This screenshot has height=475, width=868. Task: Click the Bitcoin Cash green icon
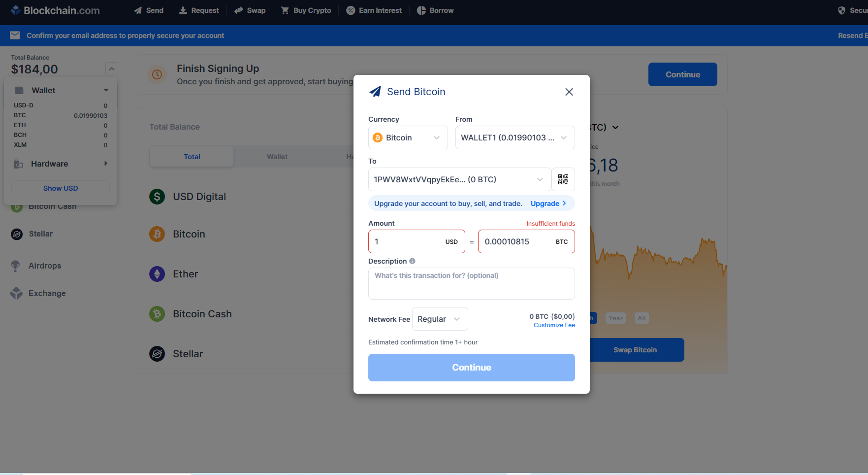[157, 314]
